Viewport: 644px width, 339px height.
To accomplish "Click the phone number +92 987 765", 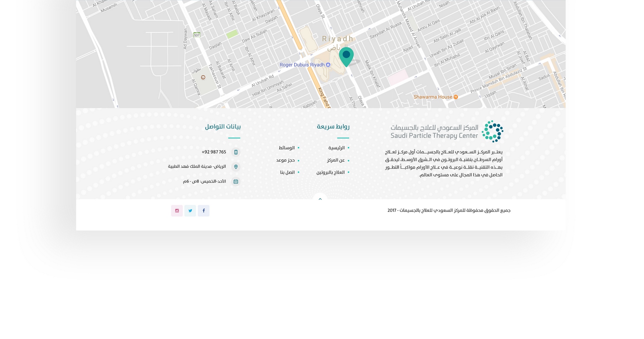I will tap(214, 152).
